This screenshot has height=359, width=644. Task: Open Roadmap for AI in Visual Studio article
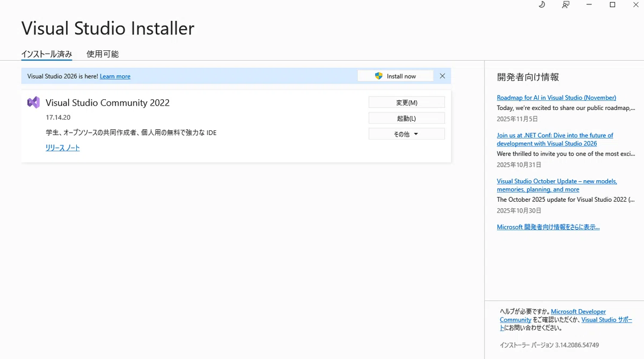pos(557,98)
